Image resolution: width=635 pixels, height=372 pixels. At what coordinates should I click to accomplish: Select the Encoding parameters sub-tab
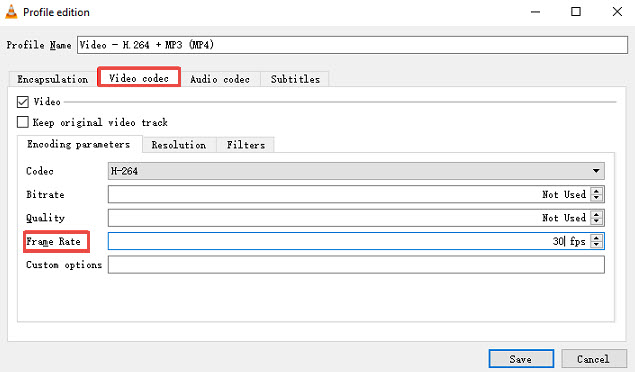click(79, 144)
